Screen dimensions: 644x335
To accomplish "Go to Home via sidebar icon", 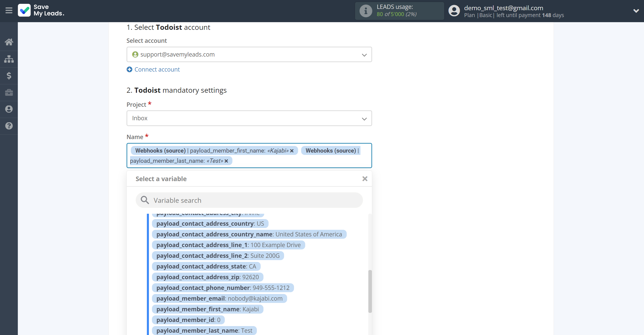I will tap(9, 42).
